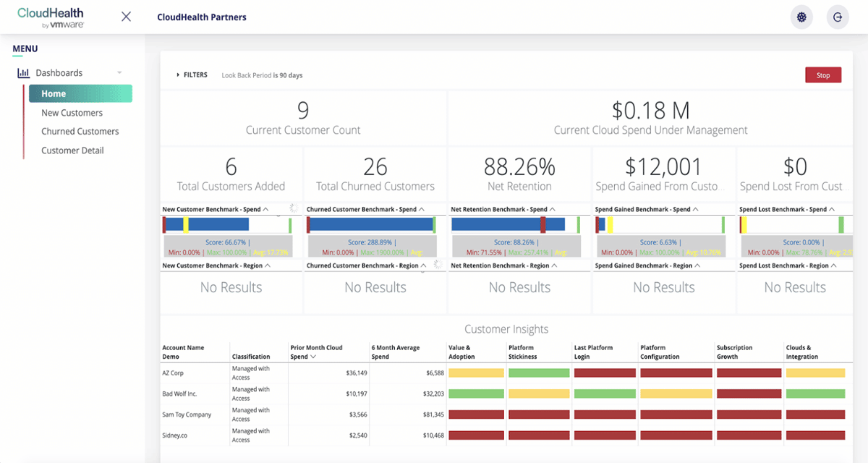Open the AZ Corp account row
The height and width of the screenshot is (463, 868).
click(503, 373)
